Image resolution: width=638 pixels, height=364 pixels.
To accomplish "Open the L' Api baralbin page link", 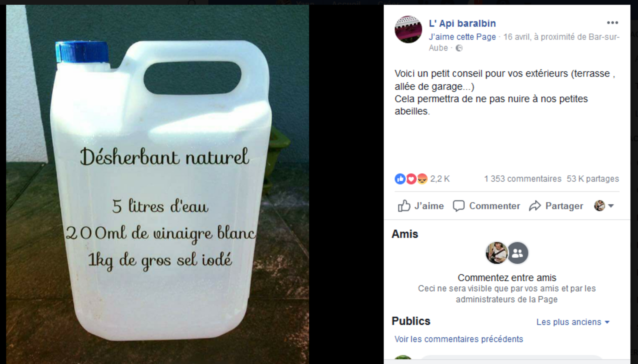I will coord(462,23).
